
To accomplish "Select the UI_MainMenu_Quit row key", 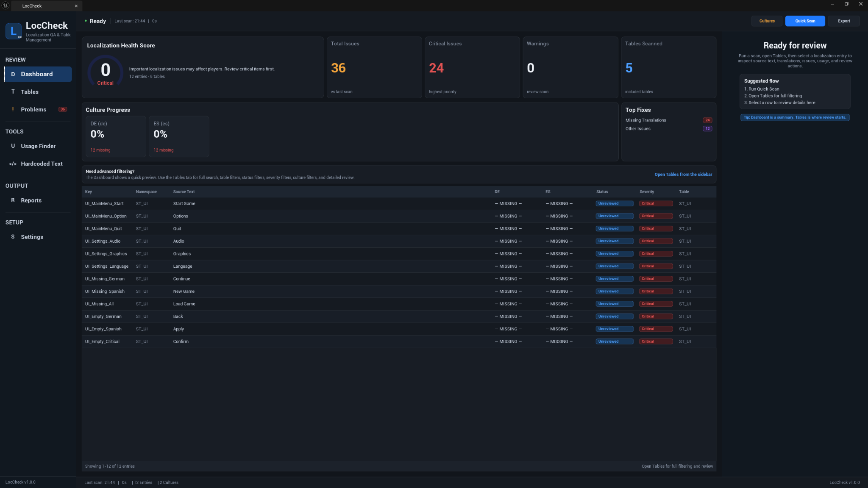I will tap(103, 229).
